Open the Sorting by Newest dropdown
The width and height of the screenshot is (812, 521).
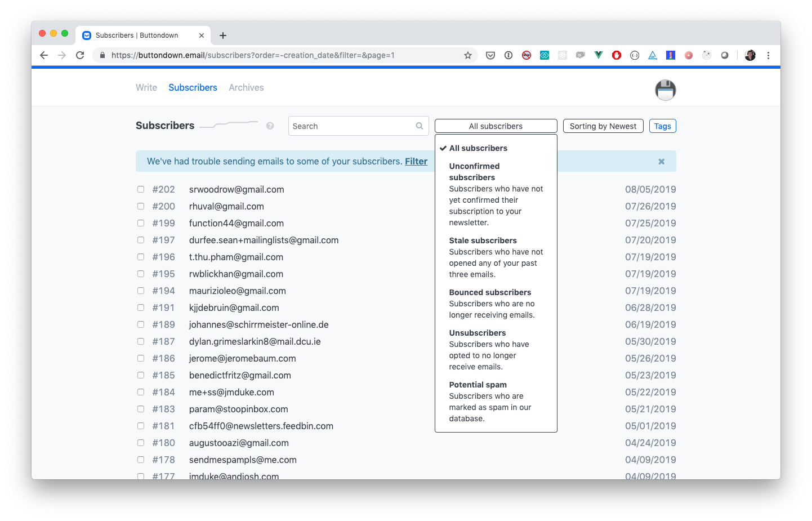pos(603,126)
